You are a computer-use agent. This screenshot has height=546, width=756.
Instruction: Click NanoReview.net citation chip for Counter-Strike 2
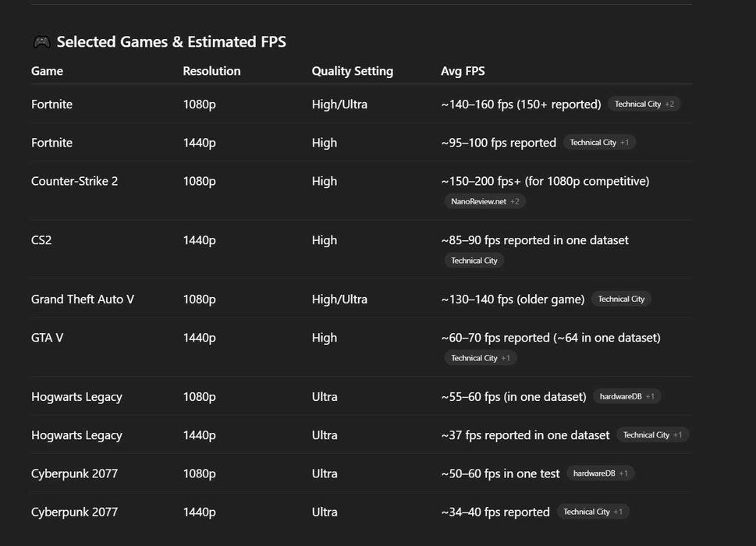(478, 201)
